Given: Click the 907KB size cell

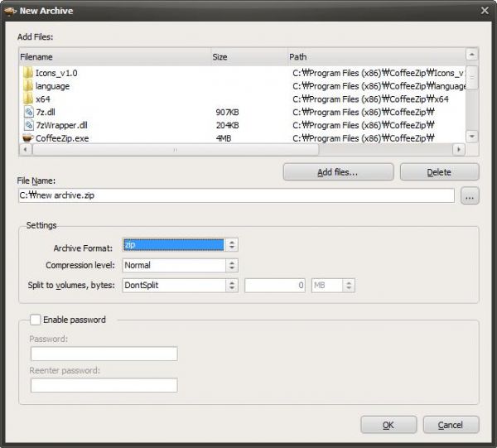Looking at the screenshot, I should point(227,112).
